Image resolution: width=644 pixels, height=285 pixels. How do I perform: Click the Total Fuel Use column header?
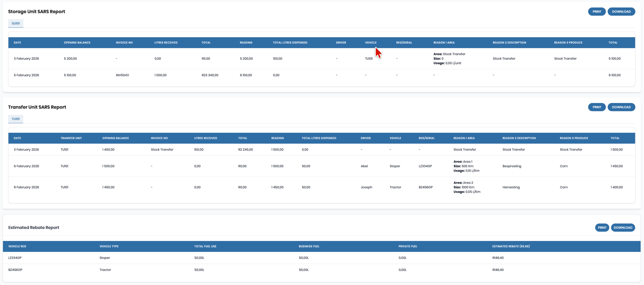click(205, 246)
